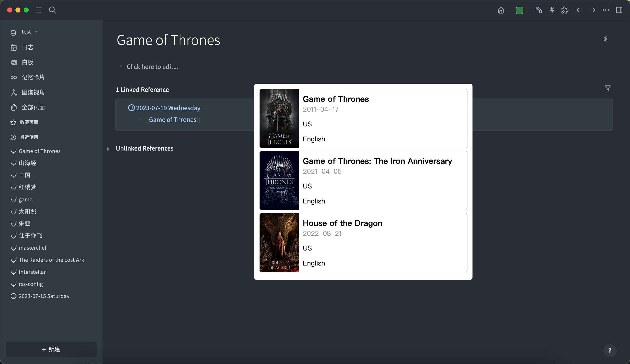Toggle page outline icon beside title
Image resolution: width=630 pixels, height=364 pixels.
click(x=605, y=39)
